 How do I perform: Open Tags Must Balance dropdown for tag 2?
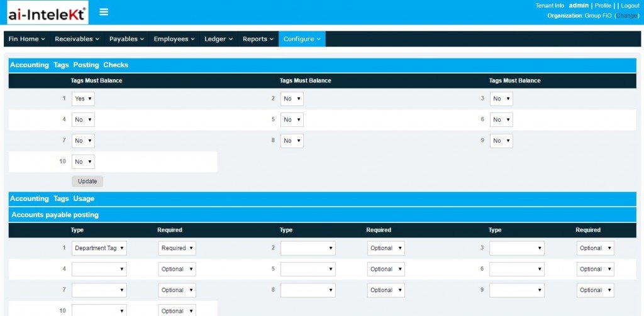pos(292,99)
